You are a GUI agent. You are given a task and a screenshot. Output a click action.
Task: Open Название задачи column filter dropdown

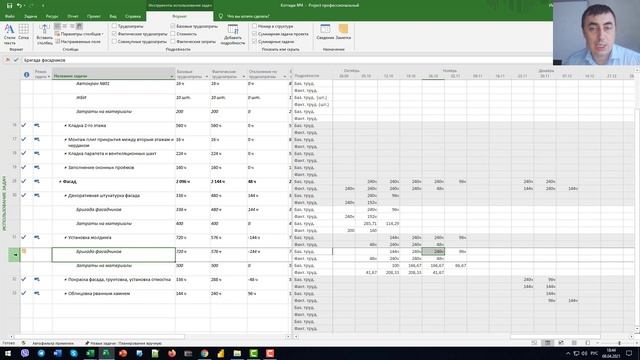(x=172, y=76)
